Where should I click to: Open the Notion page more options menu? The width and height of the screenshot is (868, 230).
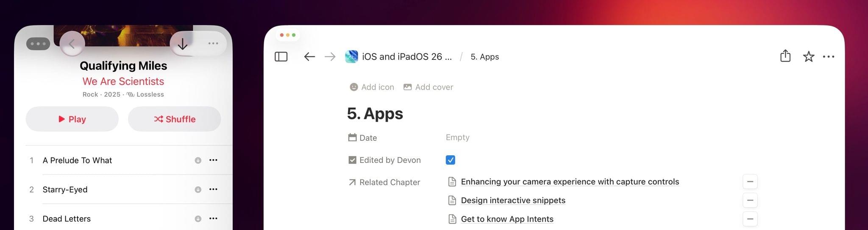click(x=828, y=56)
